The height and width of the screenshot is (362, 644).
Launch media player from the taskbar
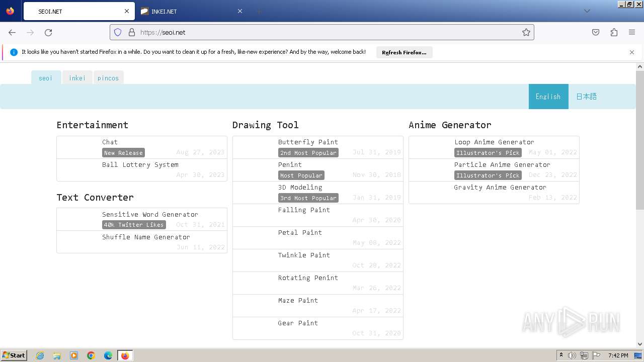click(74, 355)
